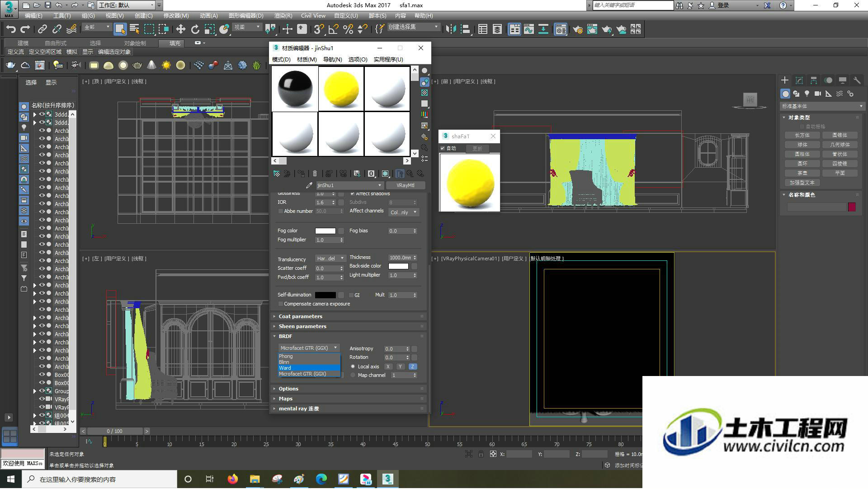Open Fog color white swatch
Screen dimensions: 868x489
coord(325,231)
